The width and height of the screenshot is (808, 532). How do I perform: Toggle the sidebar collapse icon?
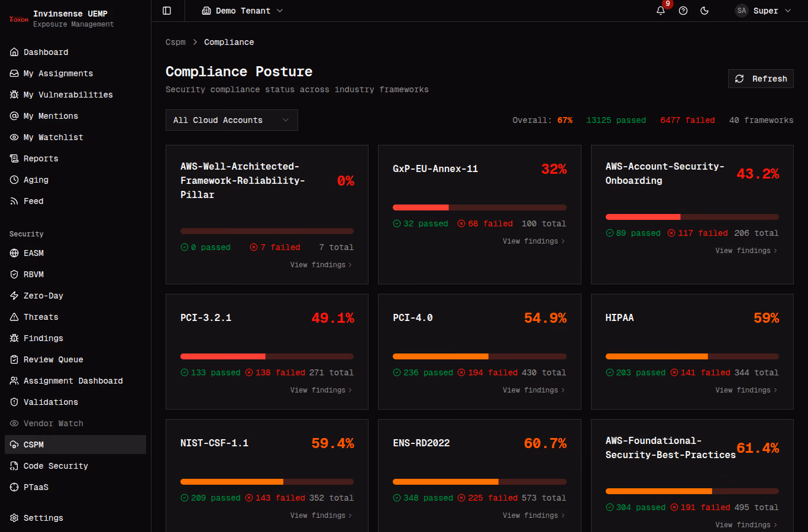click(x=167, y=11)
